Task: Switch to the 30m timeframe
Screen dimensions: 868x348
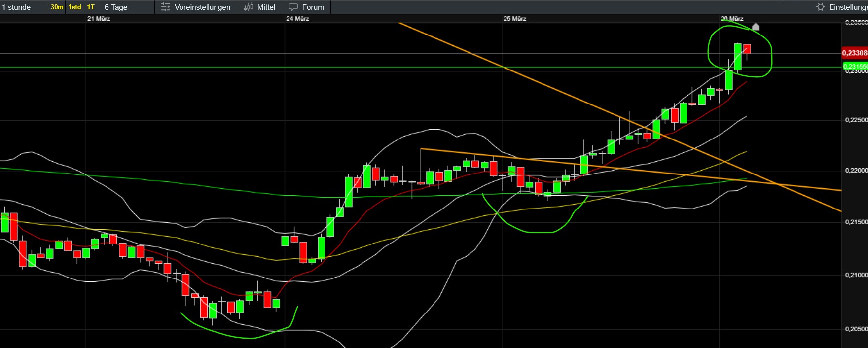Action: [x=57, y=7]
